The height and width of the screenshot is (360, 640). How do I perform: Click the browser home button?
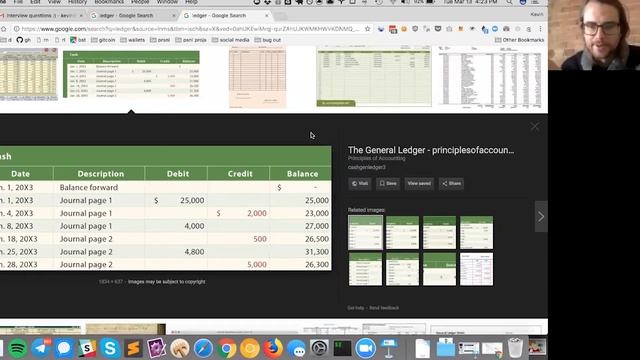point(4,29)
